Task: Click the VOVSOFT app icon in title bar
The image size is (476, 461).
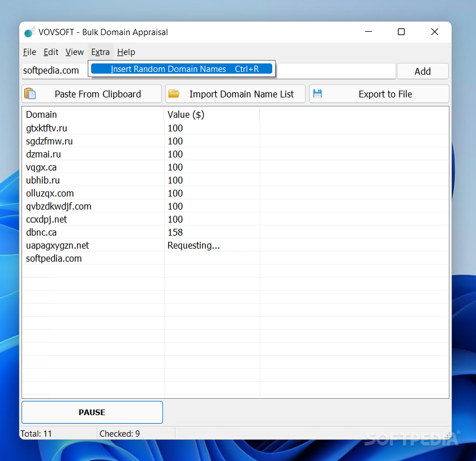Action: pyautogui.click(x=29, y=32)
